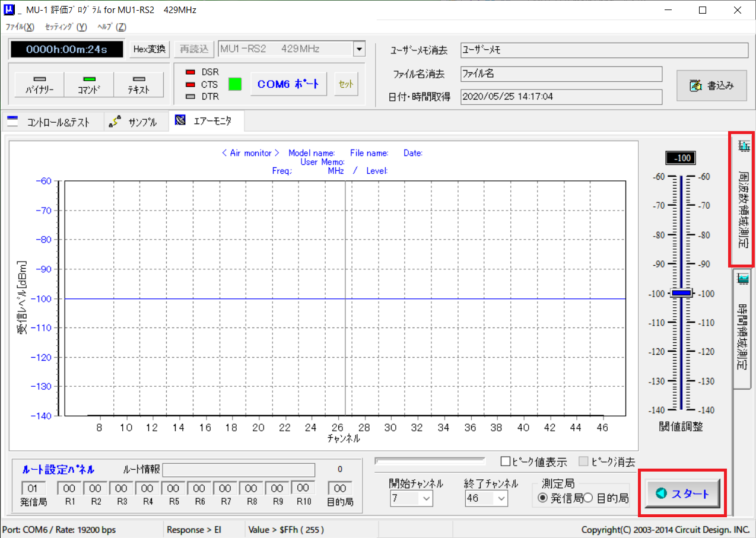The width and height of the screenshot is (756, 538).
Task: Open the 開始チャンネル dropdown
Action: (x=427, y=499)
